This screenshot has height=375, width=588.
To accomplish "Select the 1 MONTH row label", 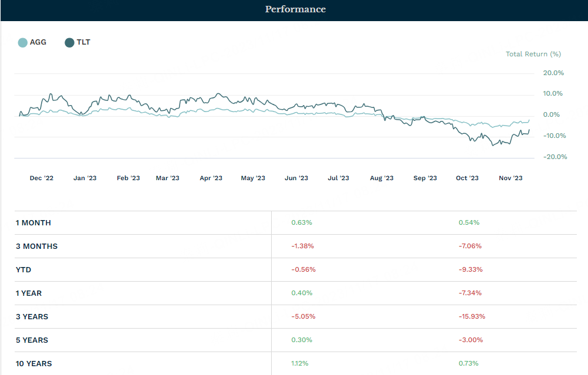I will click(33, 223).
